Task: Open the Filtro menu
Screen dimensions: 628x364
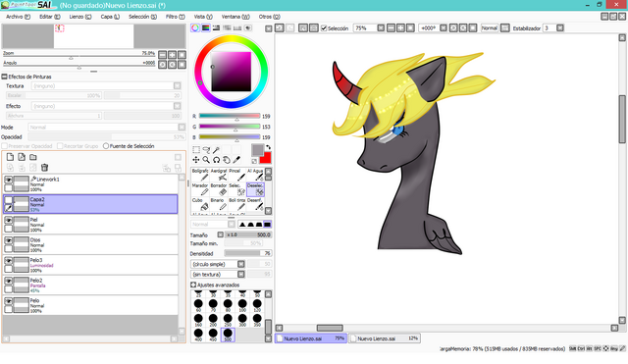Action: coord(175,17)
